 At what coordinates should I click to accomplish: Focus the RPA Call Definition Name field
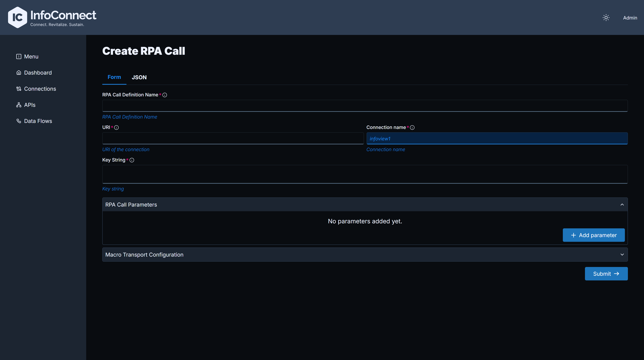coord(365,106)
